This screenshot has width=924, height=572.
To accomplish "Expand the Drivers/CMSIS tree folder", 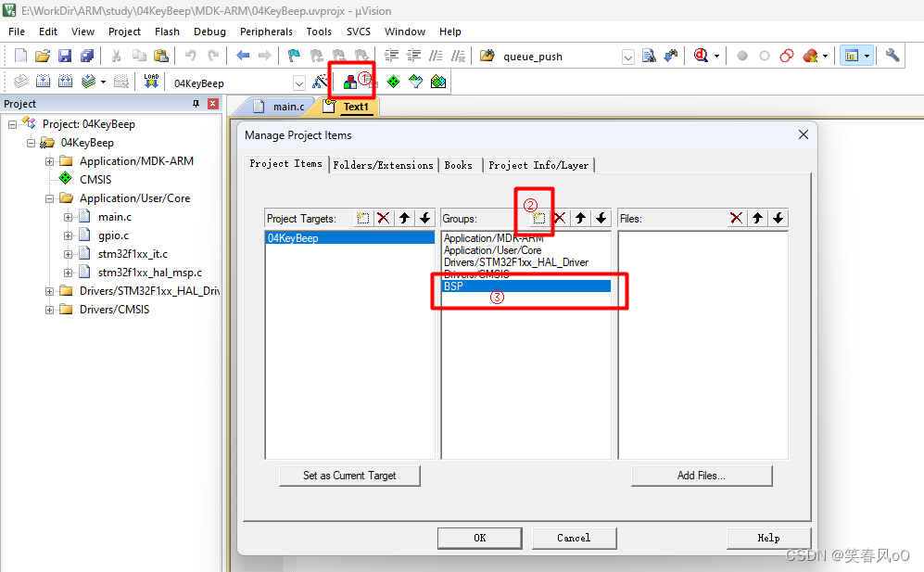I will pyautogui.click(x=49, y=310).
